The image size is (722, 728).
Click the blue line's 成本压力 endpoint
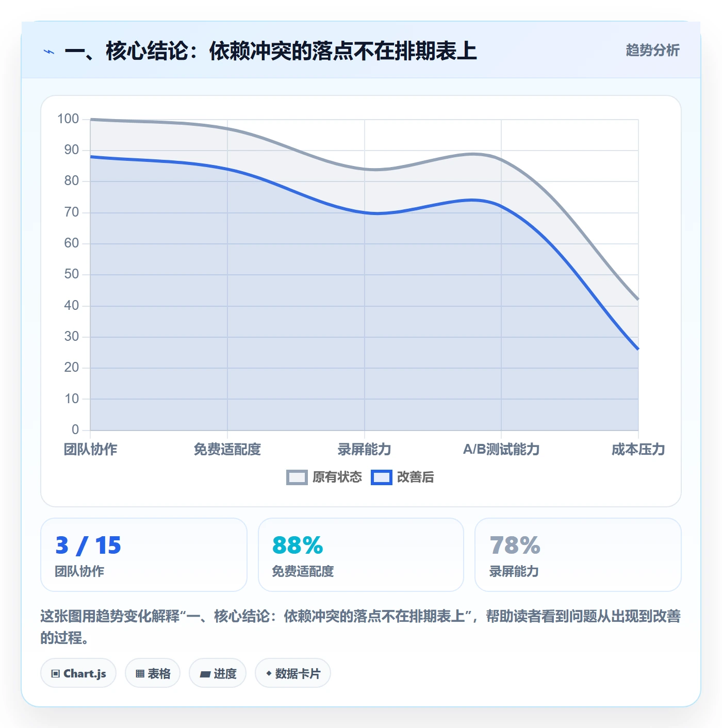click(x=638, y=349)
